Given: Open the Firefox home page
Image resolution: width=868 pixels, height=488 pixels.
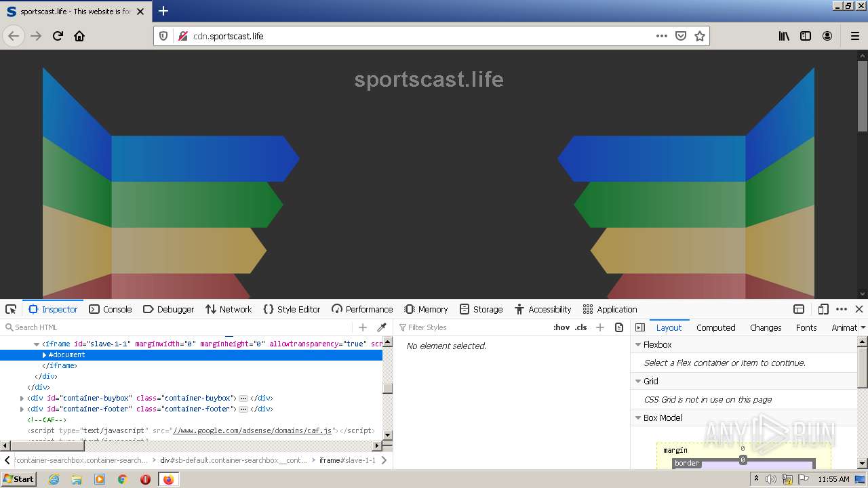Looking at the screenshot, I should coord(79,36).
